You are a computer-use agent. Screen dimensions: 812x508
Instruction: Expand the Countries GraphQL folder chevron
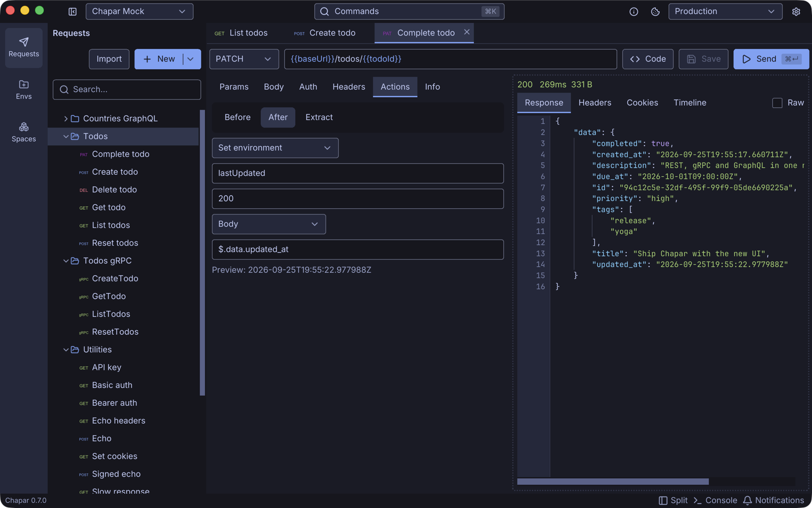[x=65, y=118]
